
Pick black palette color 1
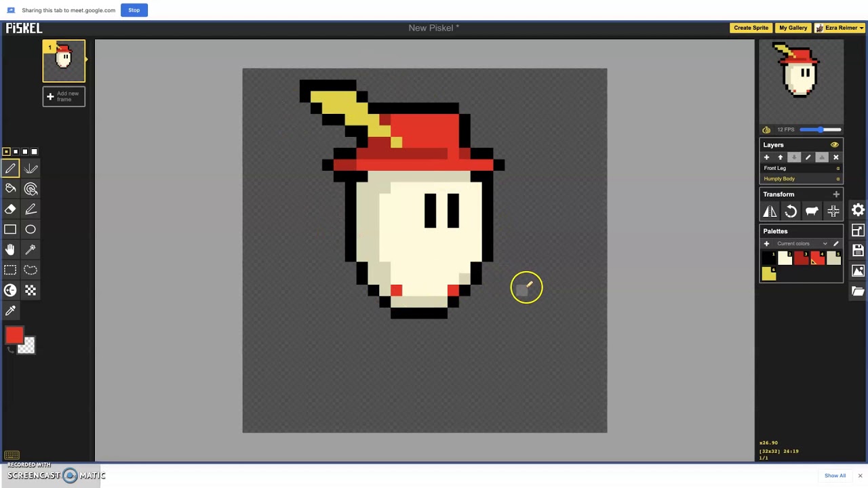click(x=768, y=258)
